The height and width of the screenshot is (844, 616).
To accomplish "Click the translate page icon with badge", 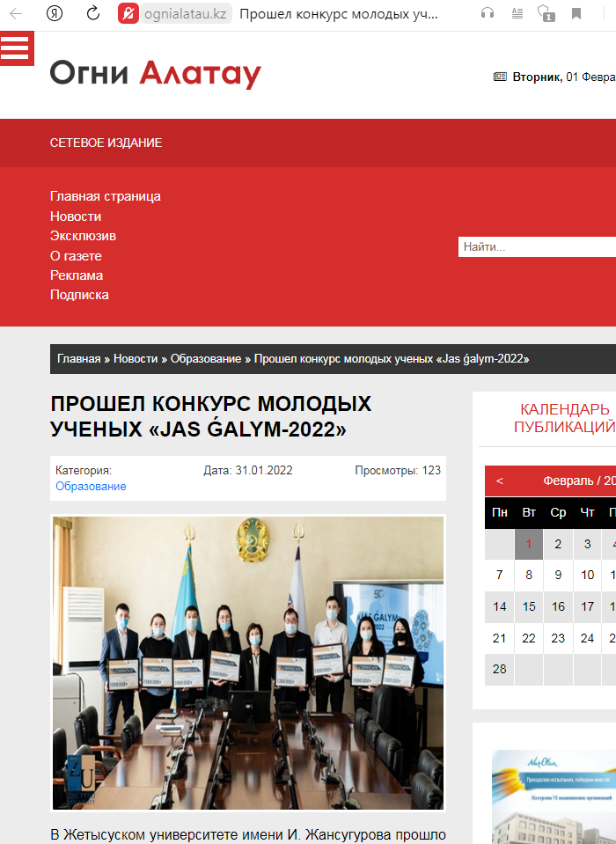I will [x=546, y=13].
